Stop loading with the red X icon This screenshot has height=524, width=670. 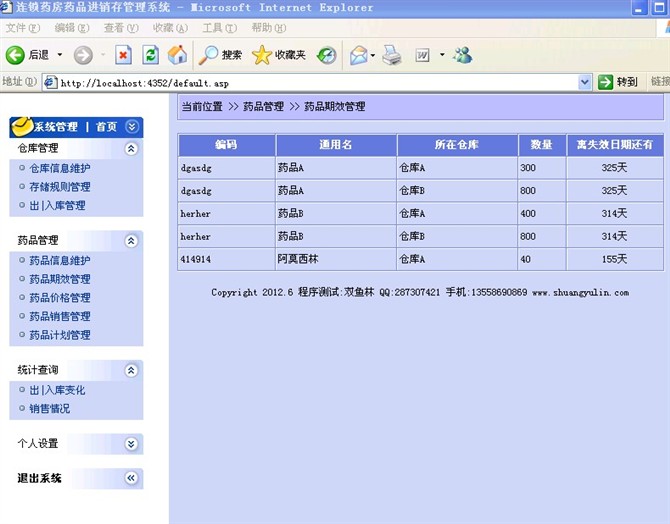123,55
